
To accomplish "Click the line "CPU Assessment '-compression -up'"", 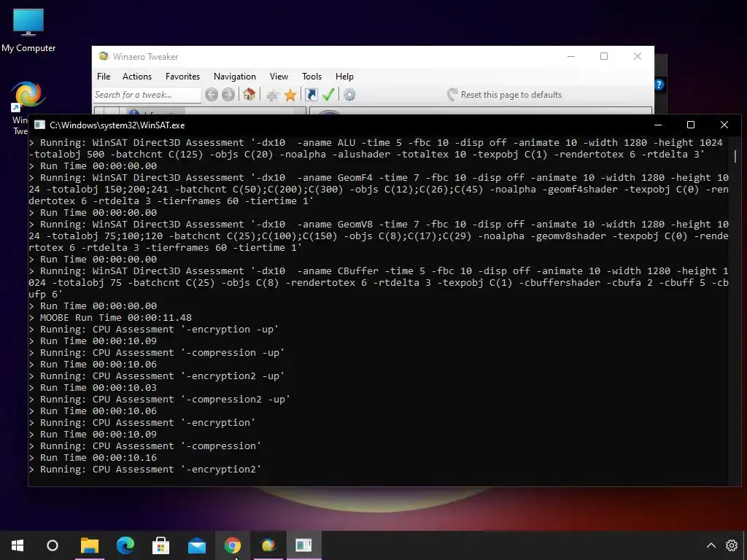I will (189, 352).
